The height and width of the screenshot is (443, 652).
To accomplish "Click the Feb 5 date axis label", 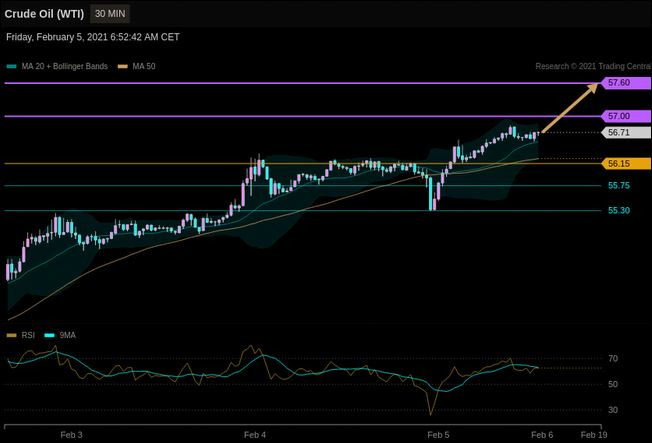I will click(x=438, y=435).
